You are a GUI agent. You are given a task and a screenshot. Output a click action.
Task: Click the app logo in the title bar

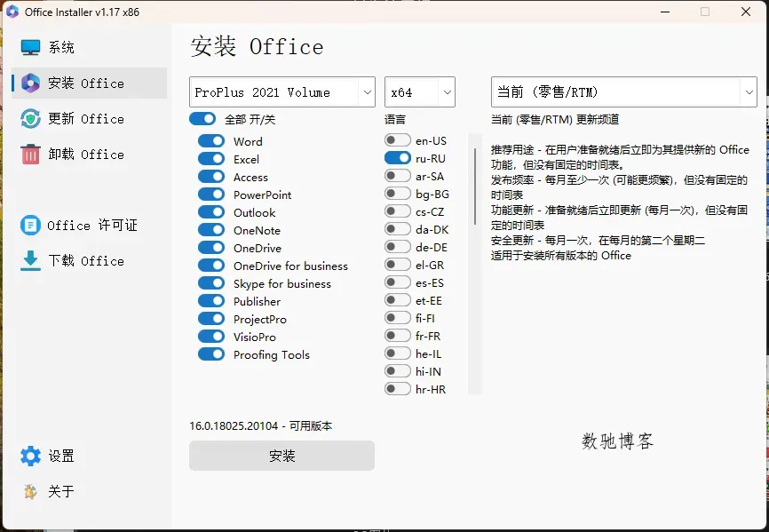[12, 12]
